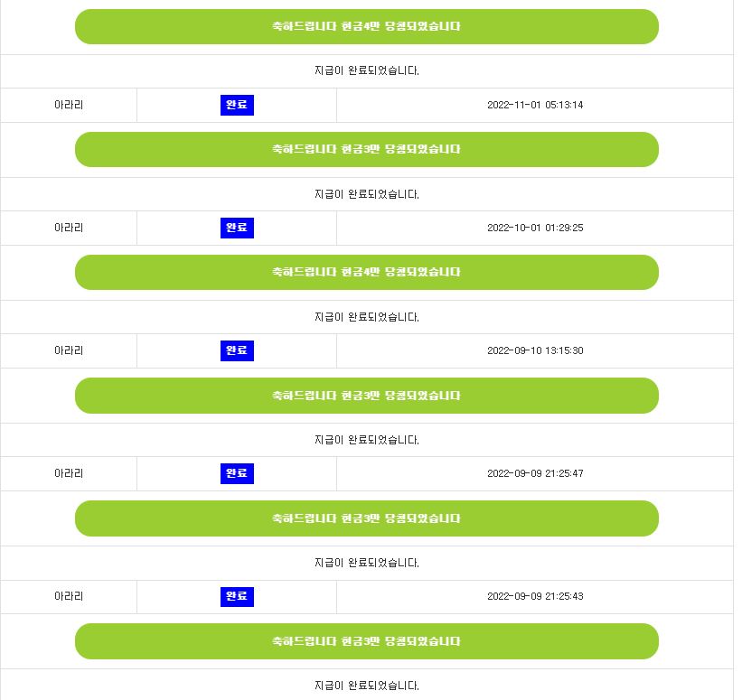Open green 현금4만 banner below 2022-10-01 row

pos(367,273)
